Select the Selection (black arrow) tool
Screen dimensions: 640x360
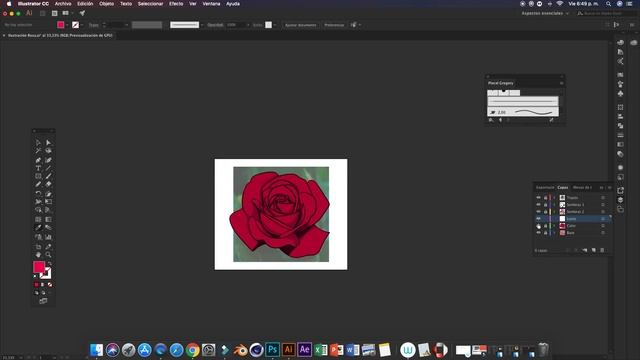38,142
